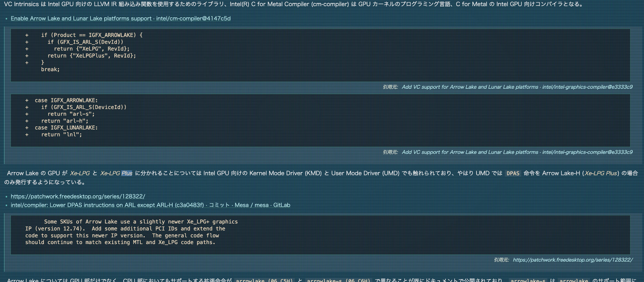This screenshot has height=282, width=644.
Task: Click the case IGFX_LUNARLAKE code line
Action: pyautogui.click(x=66, y=128)
